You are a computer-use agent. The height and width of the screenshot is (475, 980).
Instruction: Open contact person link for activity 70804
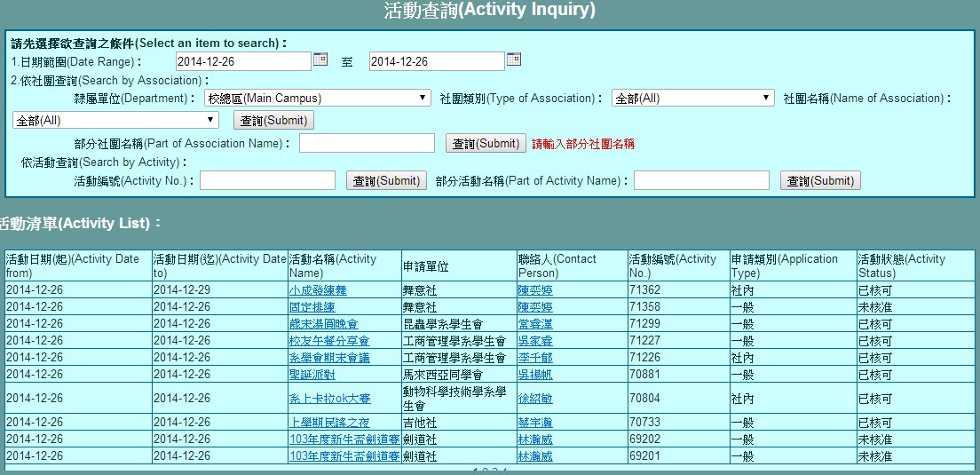(x=534, y=399)
